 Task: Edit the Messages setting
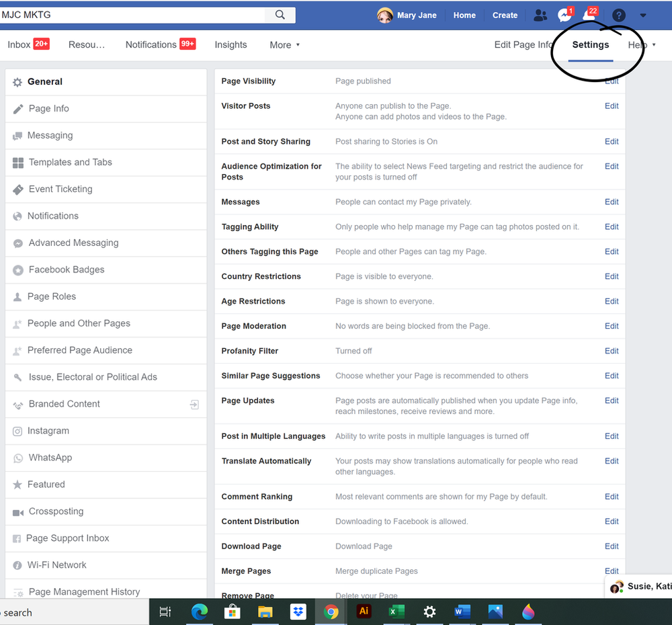pos(611,202)
